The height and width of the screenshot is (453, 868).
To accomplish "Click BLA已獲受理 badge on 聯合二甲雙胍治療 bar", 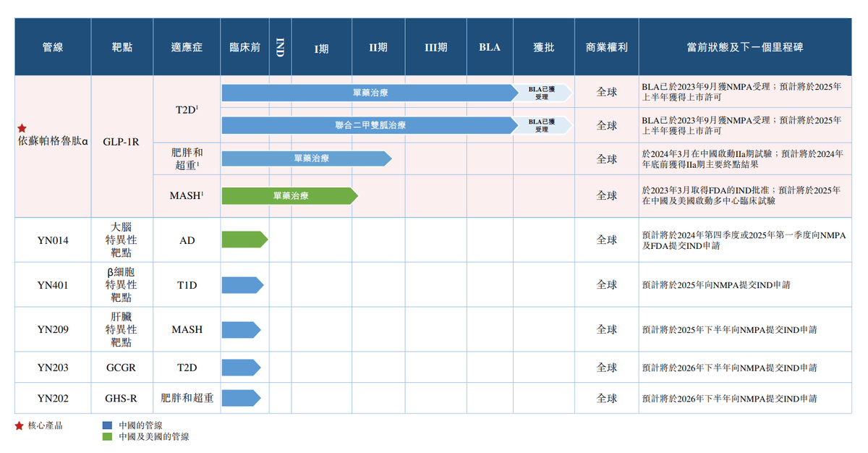I will [542, 125].
